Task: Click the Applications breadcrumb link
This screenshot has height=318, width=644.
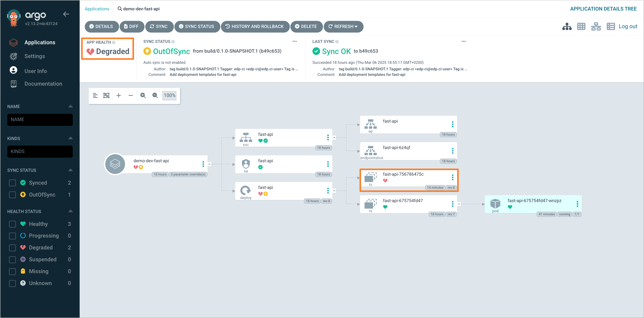Action: (x=97, y=9)
